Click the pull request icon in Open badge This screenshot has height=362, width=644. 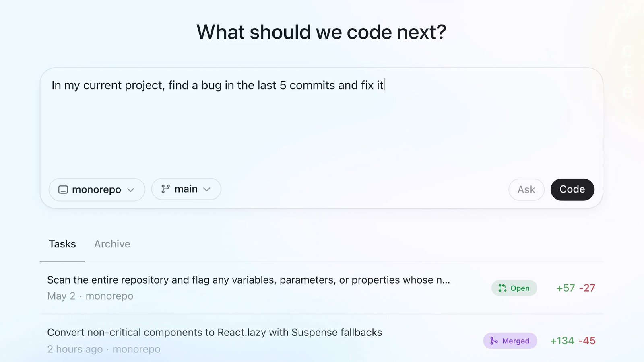(502, 288)
